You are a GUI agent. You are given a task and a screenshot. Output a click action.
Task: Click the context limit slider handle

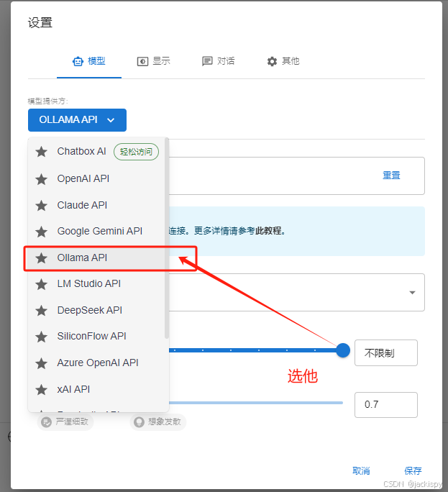[x=343, y=350]
